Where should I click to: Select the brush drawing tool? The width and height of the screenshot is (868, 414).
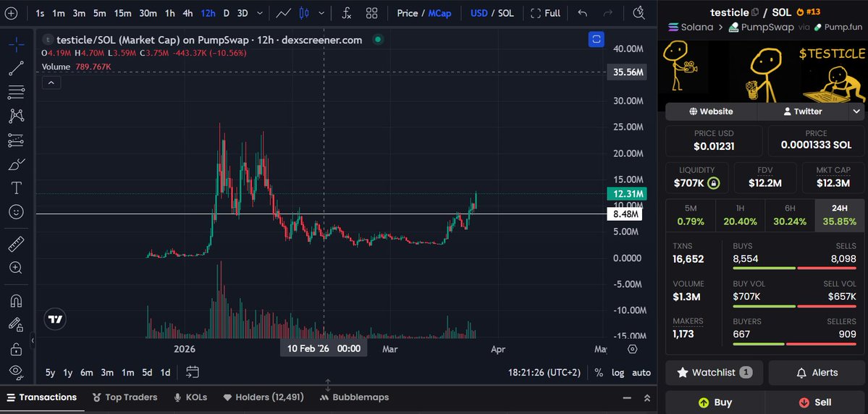tap(16, 164)
